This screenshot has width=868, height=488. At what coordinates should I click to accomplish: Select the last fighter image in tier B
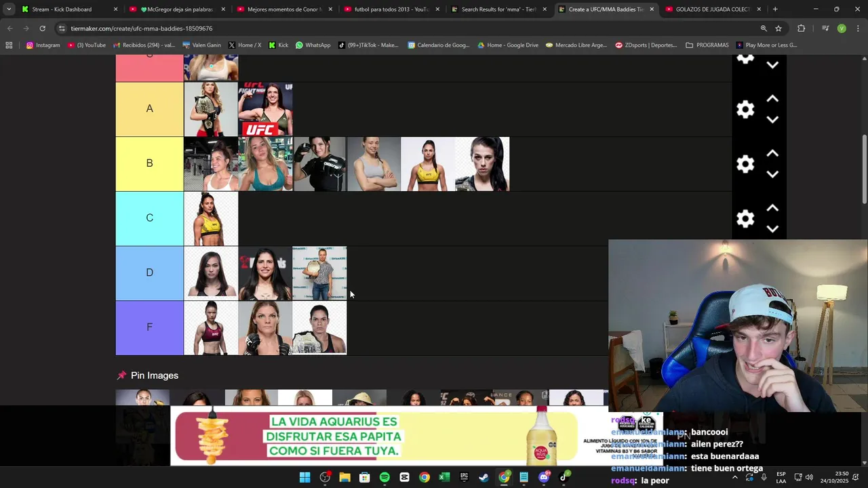point(482,164)
